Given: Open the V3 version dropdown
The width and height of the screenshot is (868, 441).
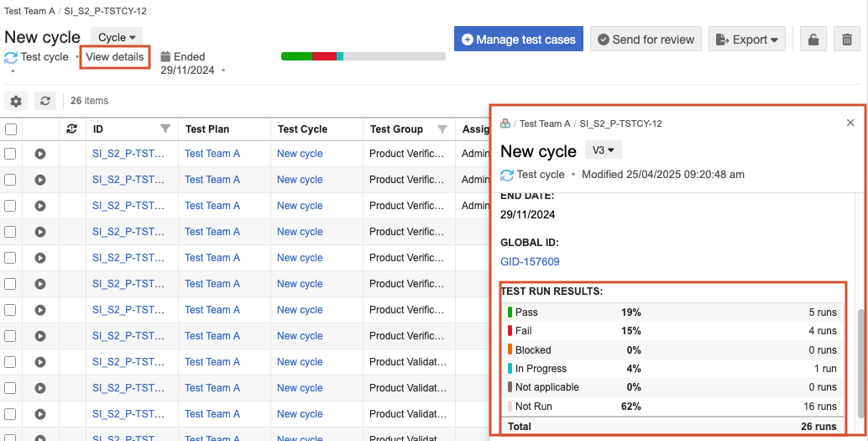Looking at the screenshot, I should (x=604, y=150).
